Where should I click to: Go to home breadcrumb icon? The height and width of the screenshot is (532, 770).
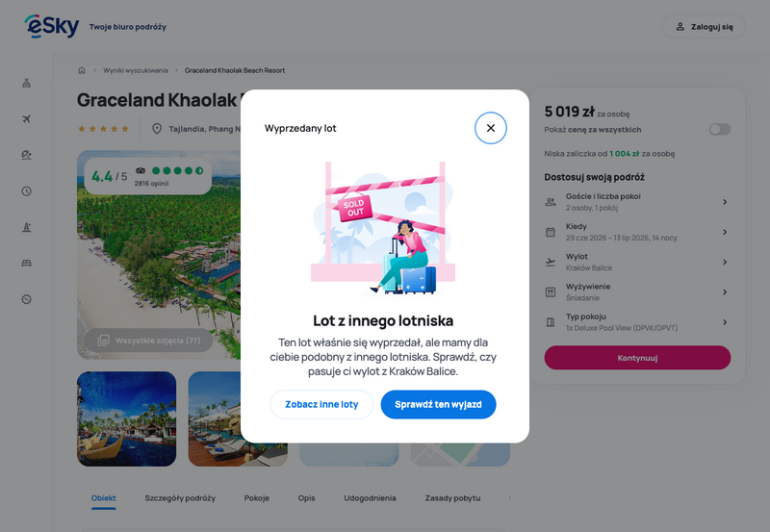click(82, 70)
